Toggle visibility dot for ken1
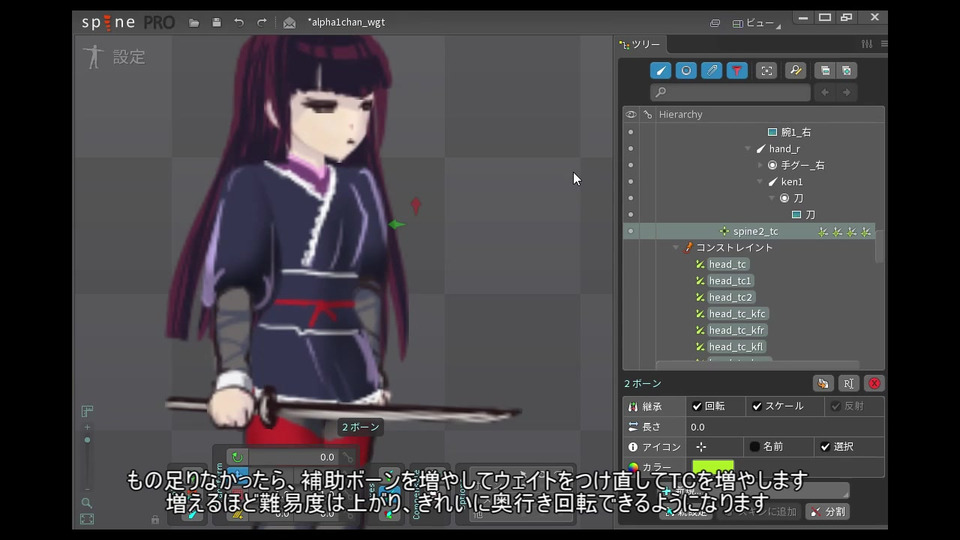Screen dimensions: 960x540 631,182
